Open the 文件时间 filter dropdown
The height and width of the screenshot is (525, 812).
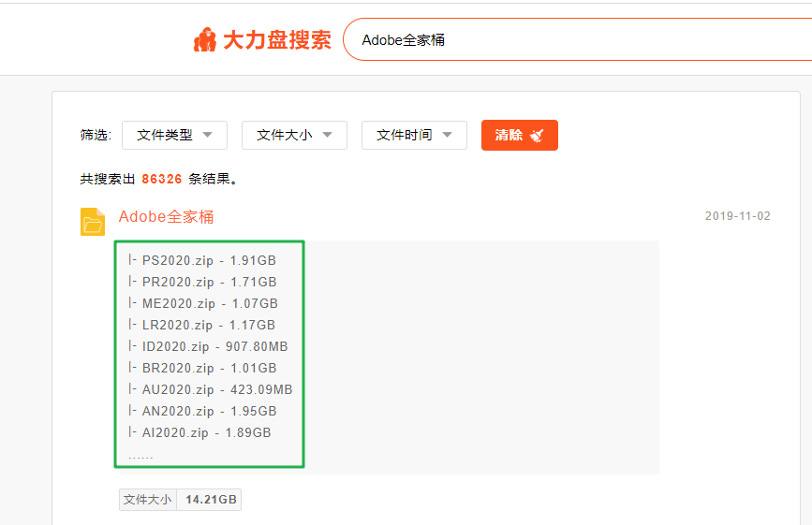click(x=414, y=135)
